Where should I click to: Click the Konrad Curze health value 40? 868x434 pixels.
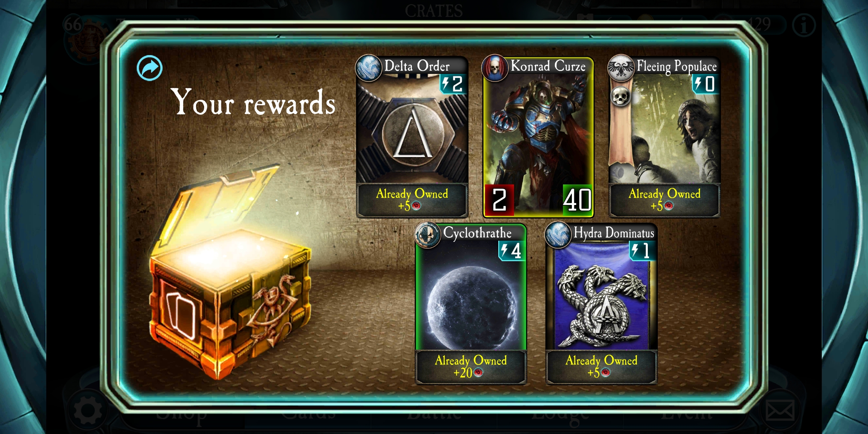click(x=577, y=200)
